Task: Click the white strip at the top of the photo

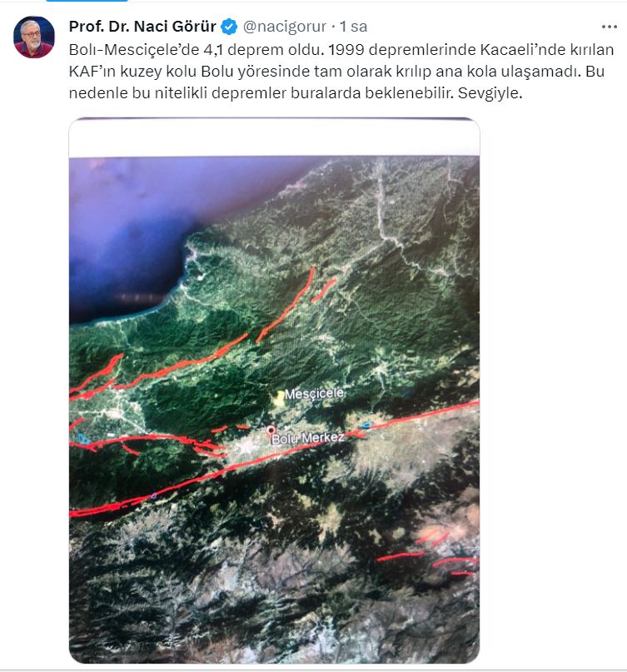Action: [274, 138]
